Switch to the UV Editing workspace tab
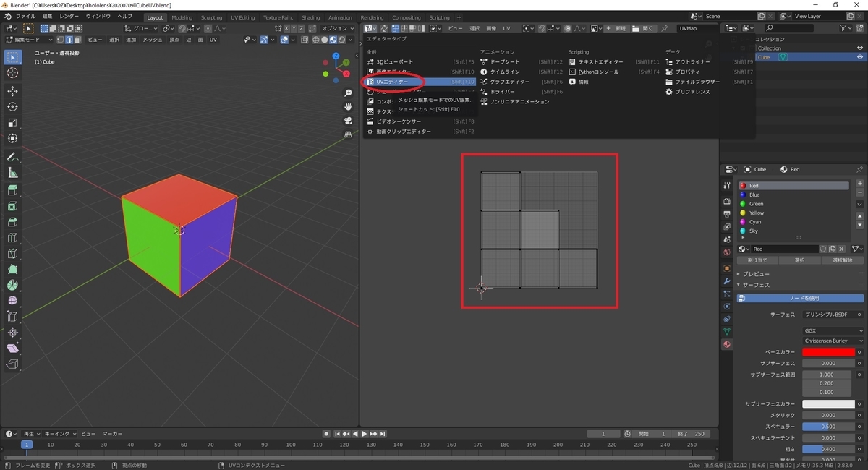 242,17
